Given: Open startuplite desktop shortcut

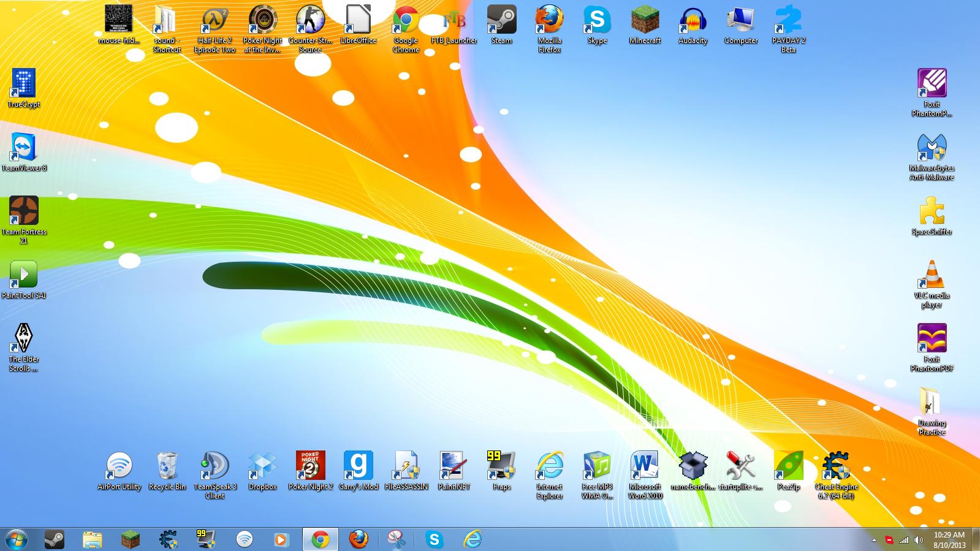Looking at the screenshot, I should [x=740, y=471].
